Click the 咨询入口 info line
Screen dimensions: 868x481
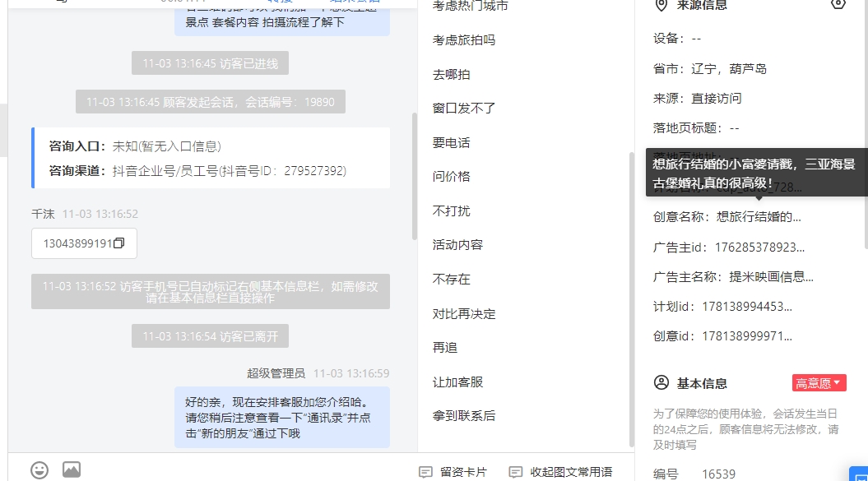[135, 146]
